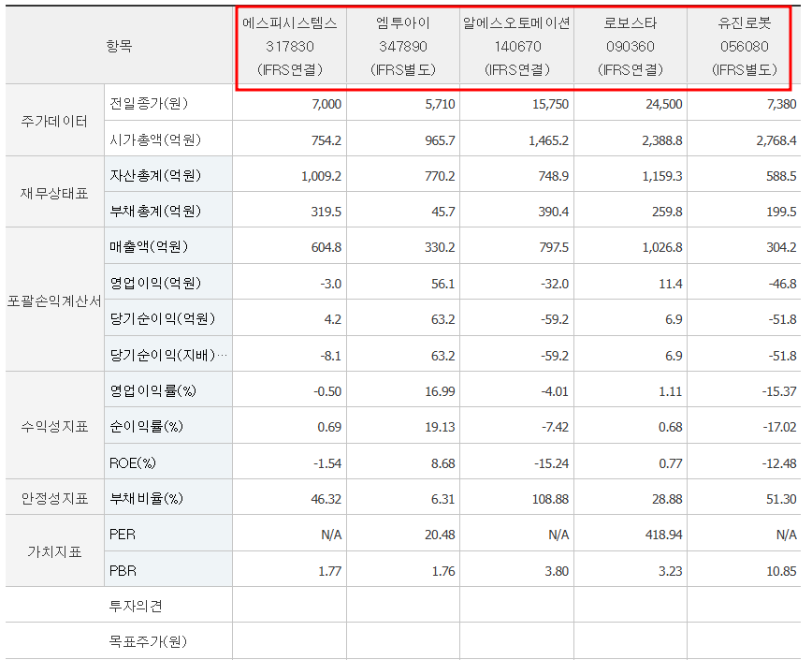Select the 24,500 closing price value
The width and height of the screenshot is (812, 660).
click(664, 104)
